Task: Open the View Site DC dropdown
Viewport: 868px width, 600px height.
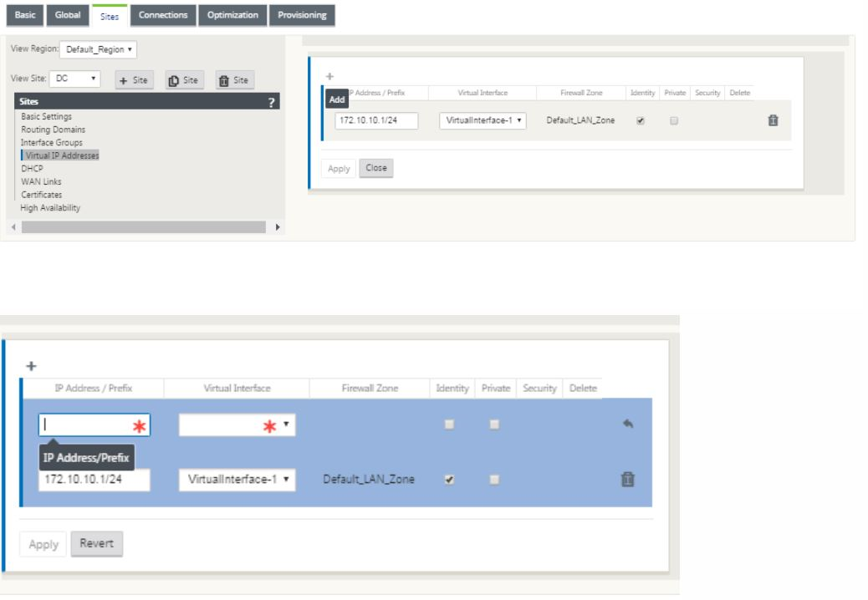Action: [74, 79]
